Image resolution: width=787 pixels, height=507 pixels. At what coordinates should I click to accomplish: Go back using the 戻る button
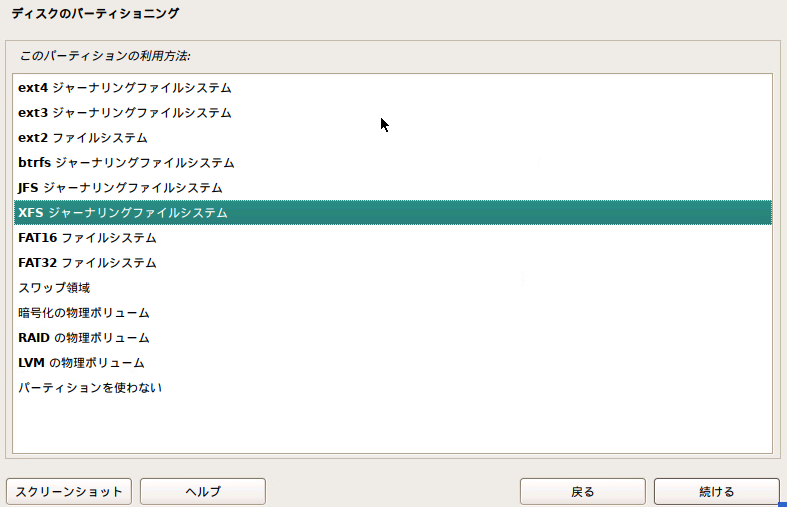coord(583,491)
